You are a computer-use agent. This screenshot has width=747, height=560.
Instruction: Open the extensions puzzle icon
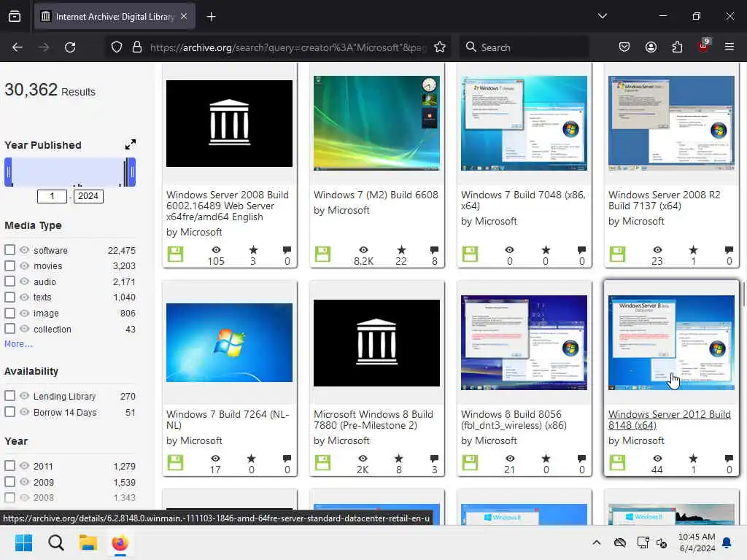[x=677, y=47]
